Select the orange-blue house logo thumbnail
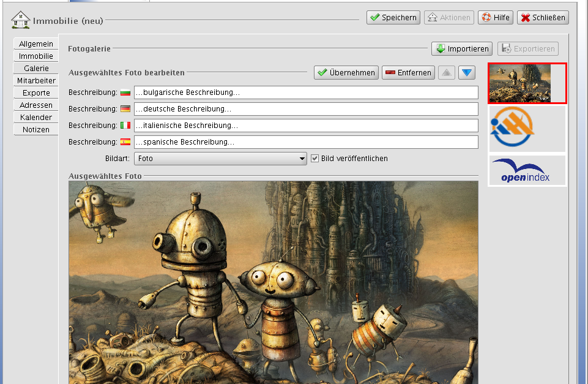The height and width of the screenshot is (384, 588). (x=527, y=129)
